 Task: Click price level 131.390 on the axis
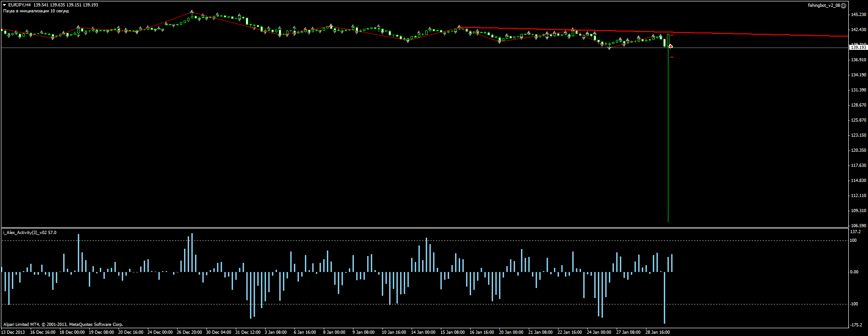point(858,90)
